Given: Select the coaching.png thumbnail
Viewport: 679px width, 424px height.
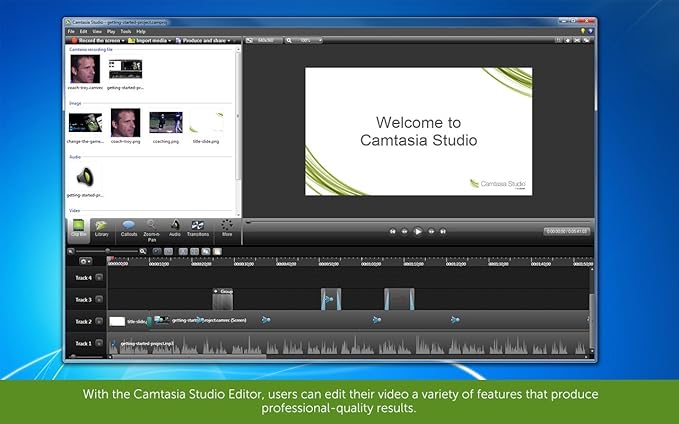Looking at the screenshot, I should [165, 122].
